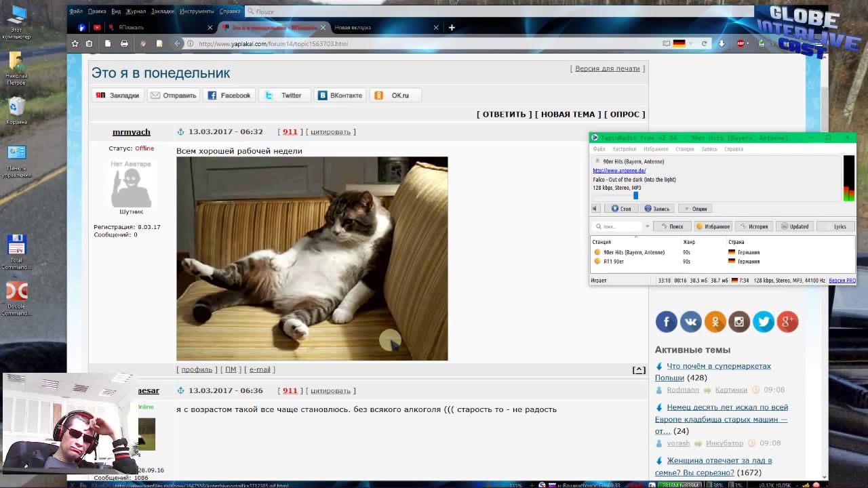The width and height of the screenshot is (868, 488).
Task: Stop radio playback with Стоп button
Action: coord(621,209)
